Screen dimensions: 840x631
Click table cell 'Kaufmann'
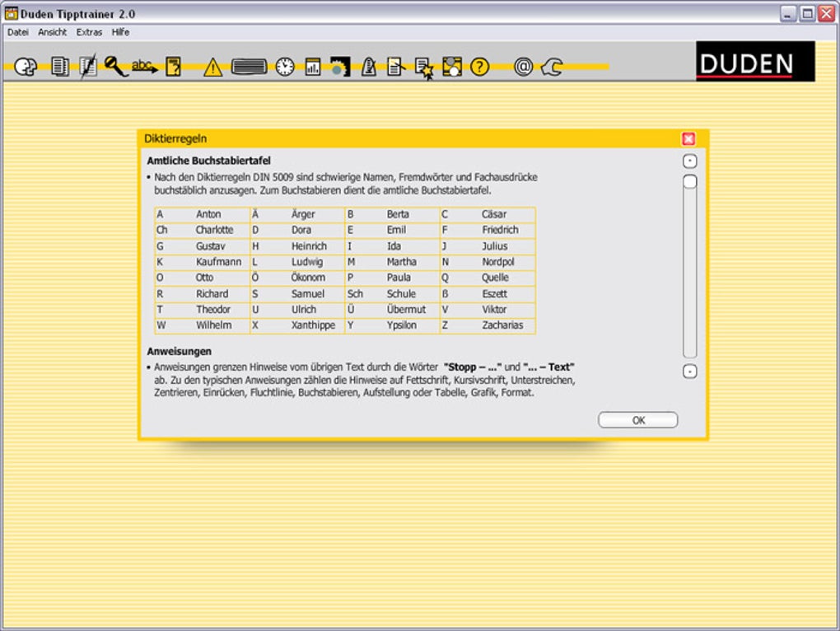pos(218,262)
